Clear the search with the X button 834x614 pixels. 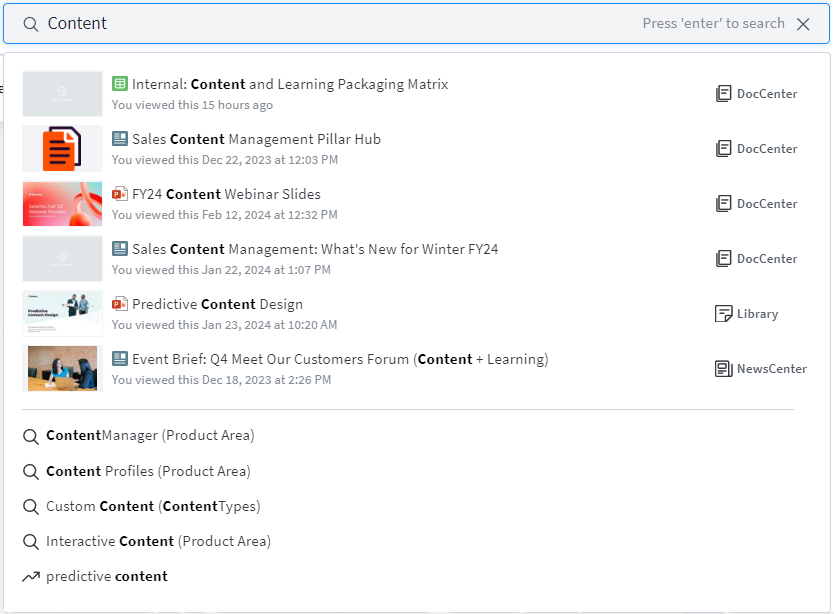pos(804,23)
